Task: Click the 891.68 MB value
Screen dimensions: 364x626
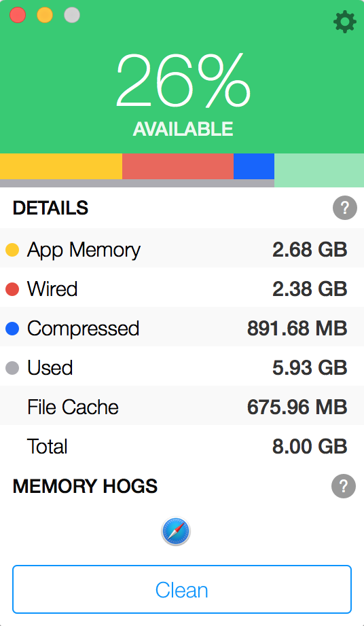Action: click(297, 329)
